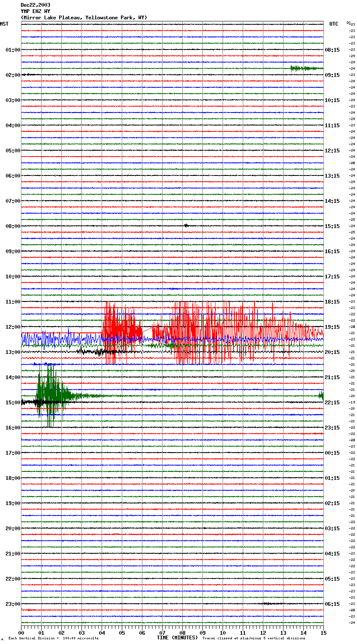Click the 11:15 UTC time label
This screenshot has height=644, width=357.
coord(332,126)
